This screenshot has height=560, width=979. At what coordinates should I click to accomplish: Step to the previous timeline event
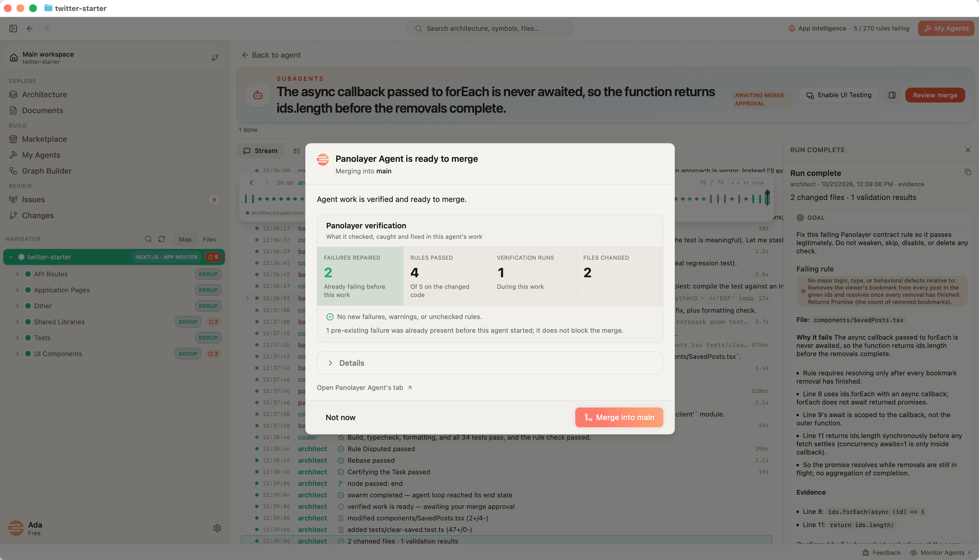point(252,183)
